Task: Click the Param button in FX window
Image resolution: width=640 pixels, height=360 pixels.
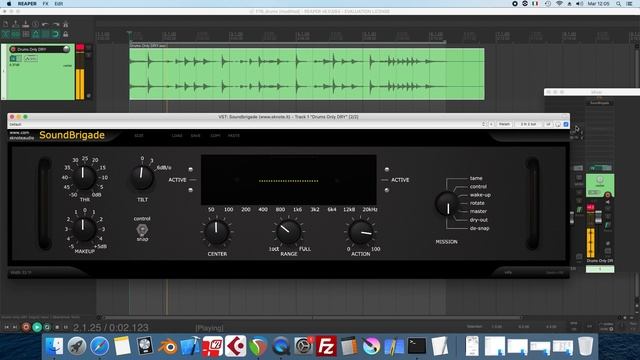Action: (x=504, y=124)
